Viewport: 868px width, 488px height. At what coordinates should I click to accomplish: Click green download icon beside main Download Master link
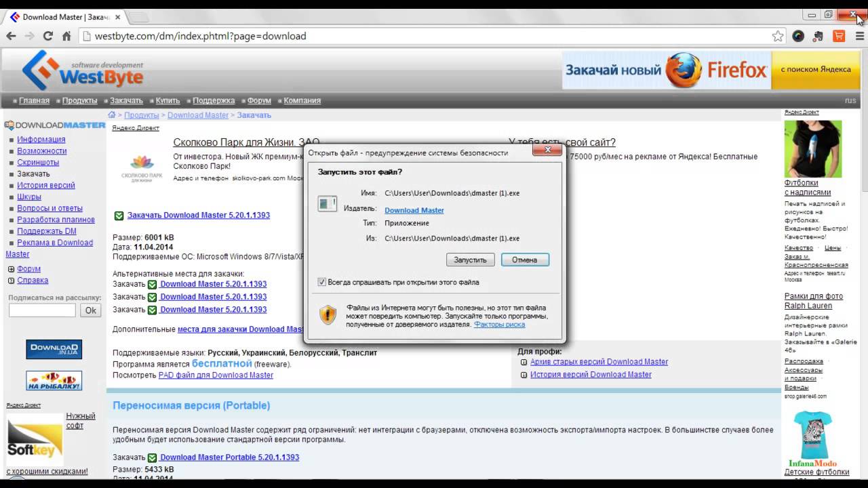click(x=119, y=216)
